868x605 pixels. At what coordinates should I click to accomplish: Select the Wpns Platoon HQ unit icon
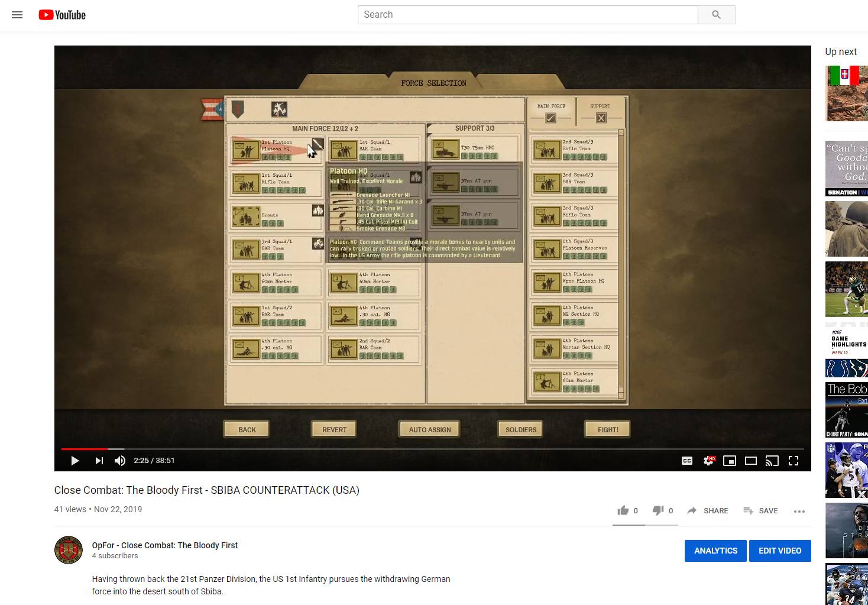546,282
